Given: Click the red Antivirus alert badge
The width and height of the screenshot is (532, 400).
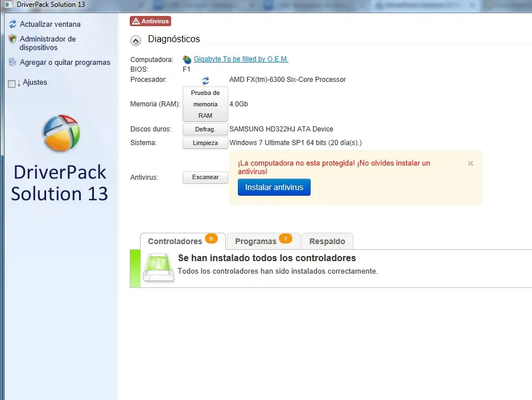Looking at the screenshot, I should [x=150, y=21].
